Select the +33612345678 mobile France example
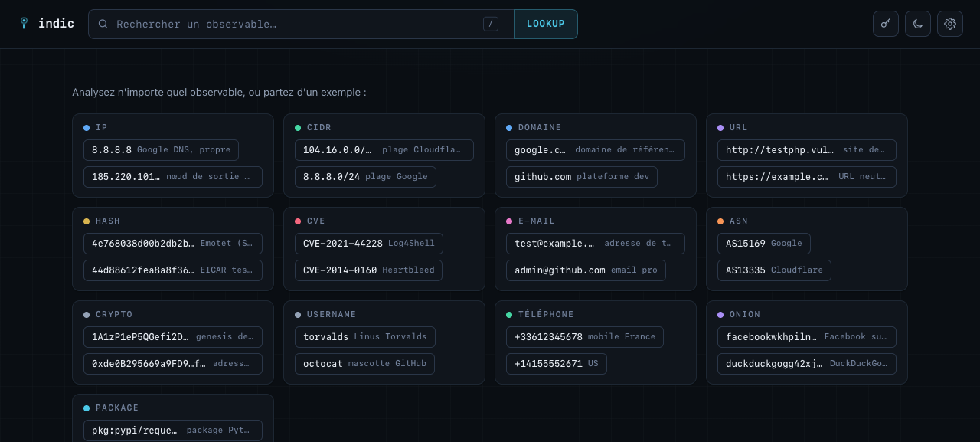The height and width of the screenshot is (442, 980). [x=585, y=337]
